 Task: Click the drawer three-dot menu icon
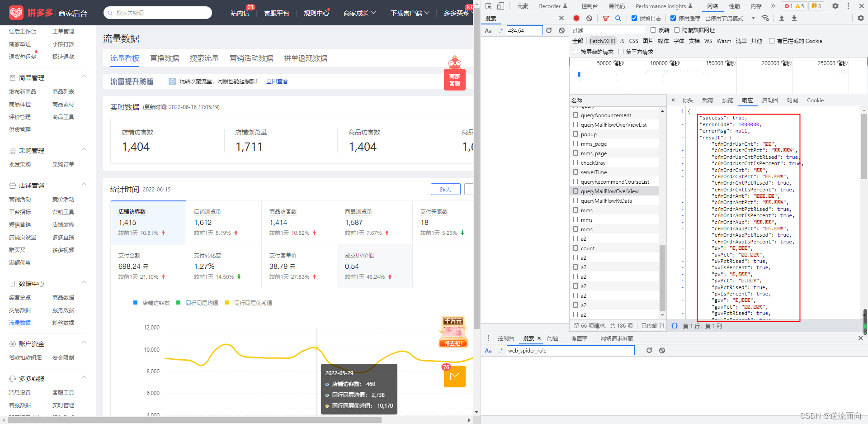pyautogui.click(x=488, y=338)
